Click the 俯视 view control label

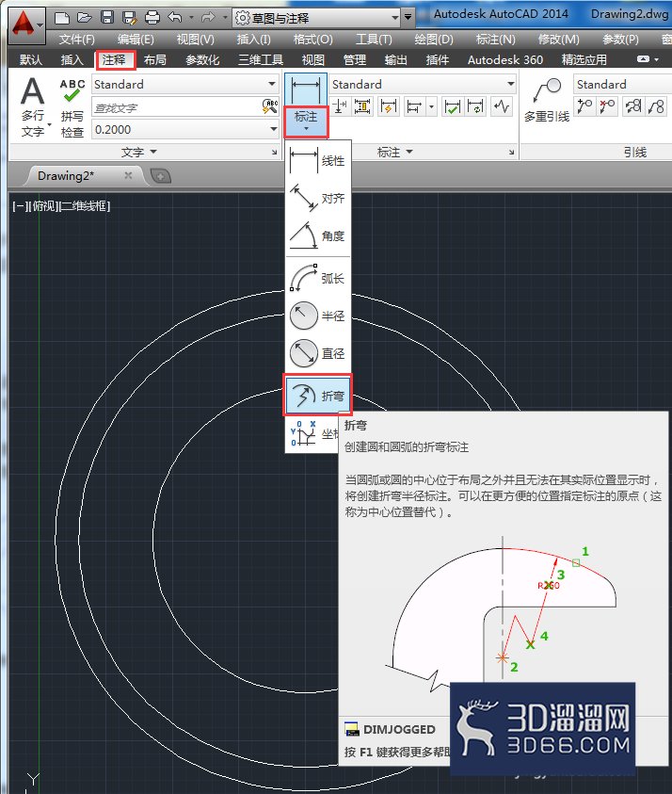[43, 206]
